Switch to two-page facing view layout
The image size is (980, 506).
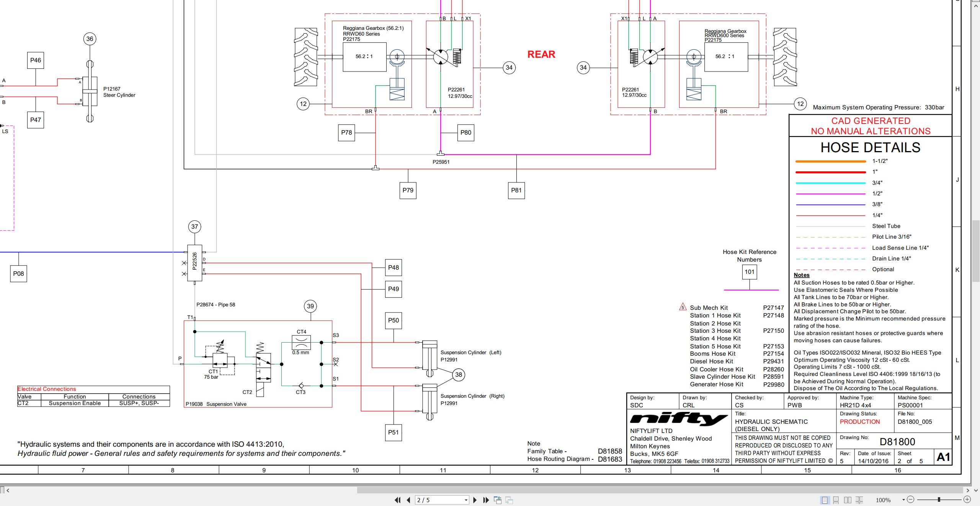tap(848, 500)
